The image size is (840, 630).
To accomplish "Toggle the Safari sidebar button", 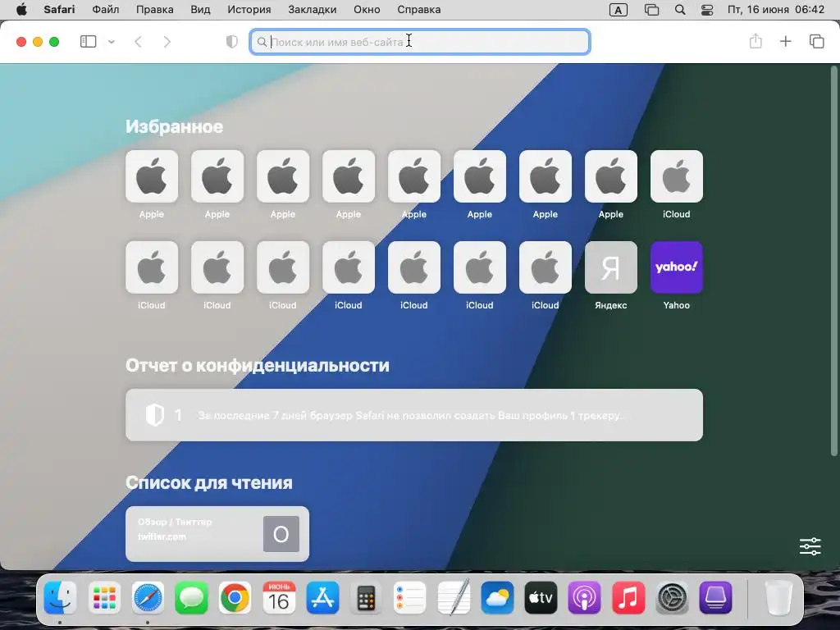I will point(88,42).
